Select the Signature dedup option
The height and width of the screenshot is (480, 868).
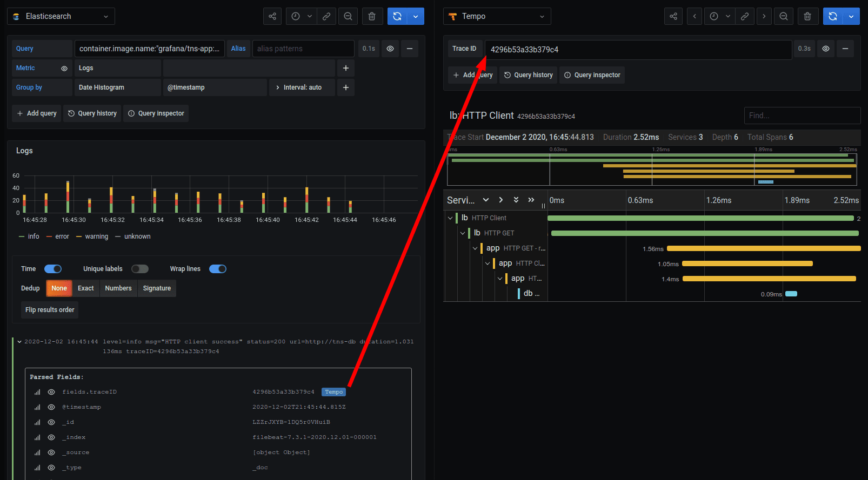(x=157, y=288)
